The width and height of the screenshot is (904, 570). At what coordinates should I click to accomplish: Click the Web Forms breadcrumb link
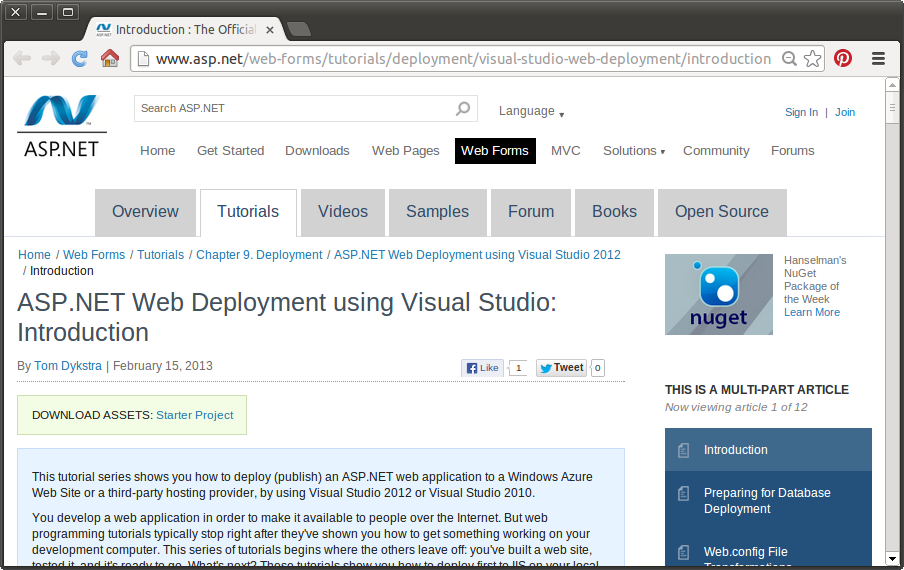94,255
